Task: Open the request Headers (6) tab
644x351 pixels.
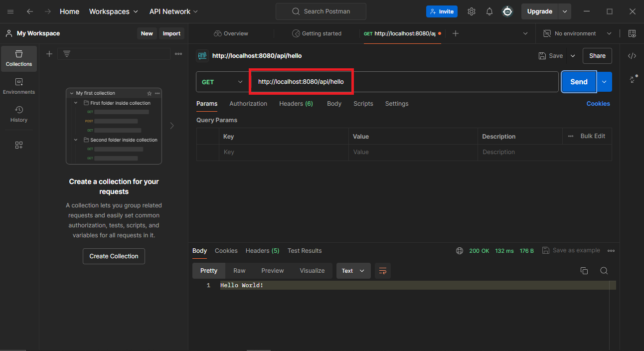Action: (296, 104)
